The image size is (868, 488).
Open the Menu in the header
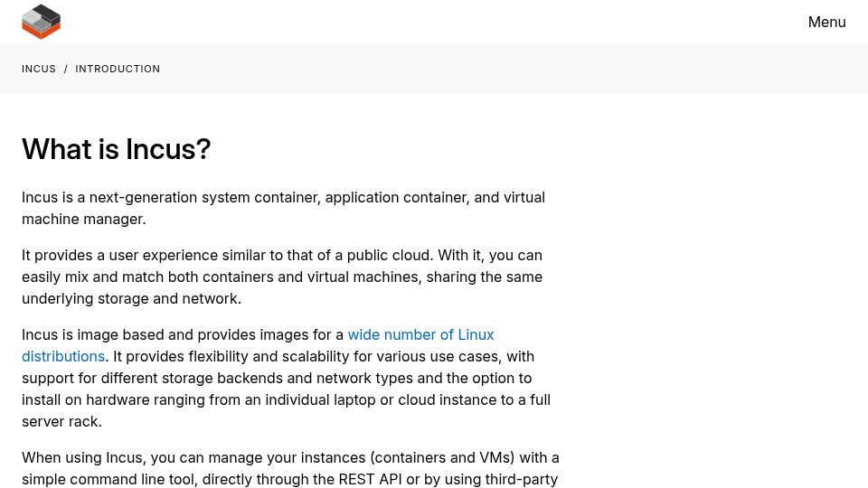tap(826, 22)
